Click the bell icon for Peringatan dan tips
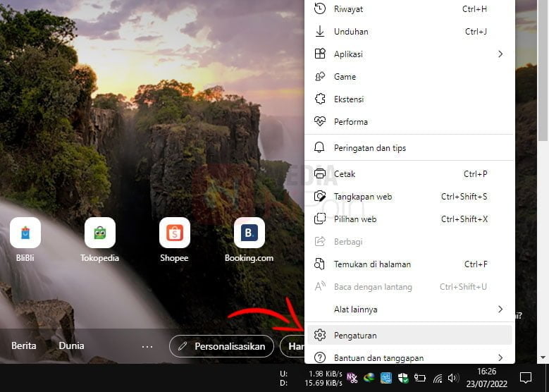 pos(319,147)
